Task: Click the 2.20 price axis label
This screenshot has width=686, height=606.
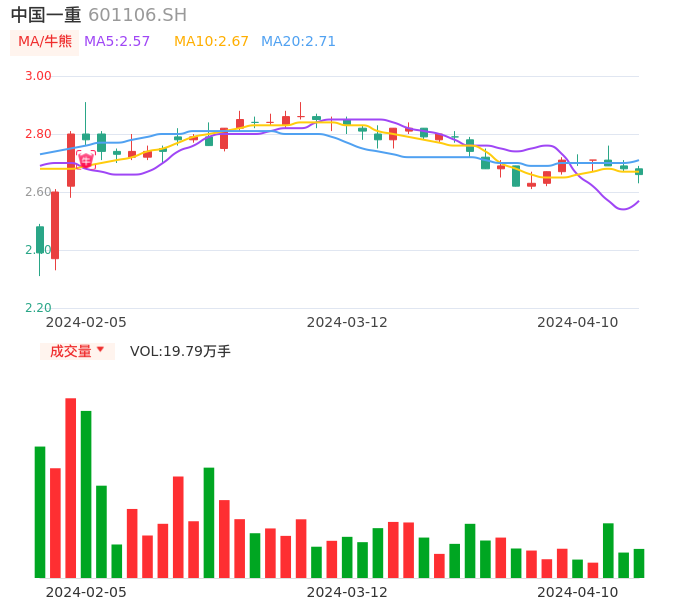Action: [x=38, y=308]
